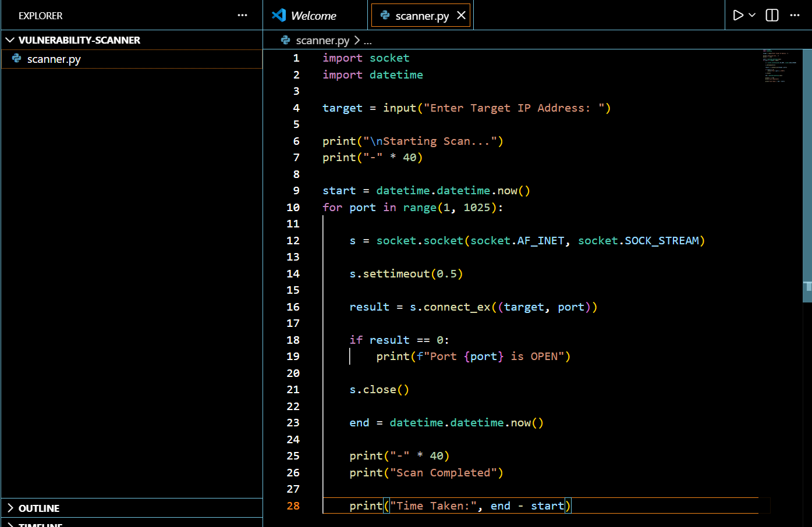Viewport: 812px width, 527px height.
Task: Close the scanner.py tab
Action: coord(461,15)
